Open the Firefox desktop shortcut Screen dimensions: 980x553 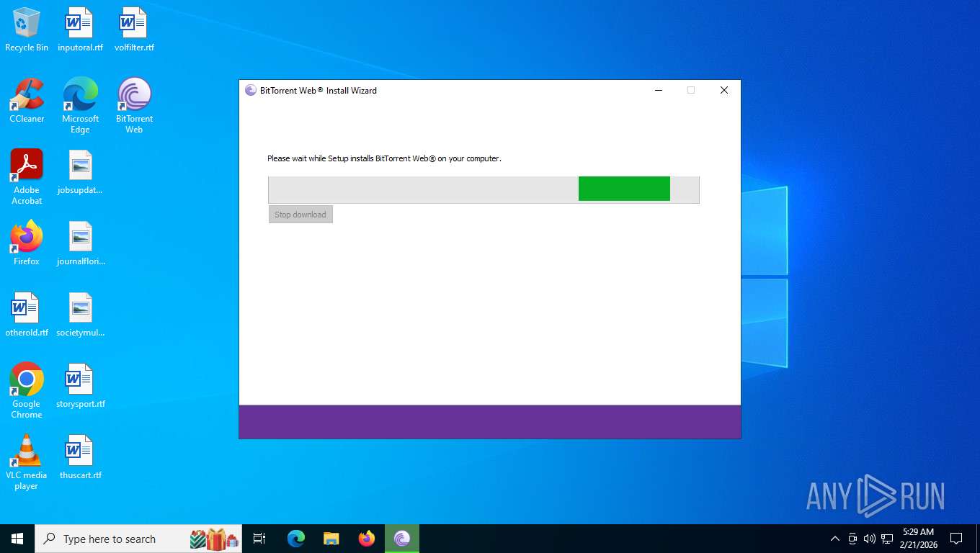27,243
